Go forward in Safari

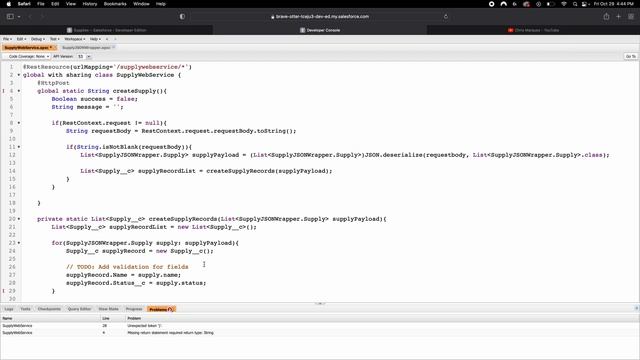[x=42, y=16]
